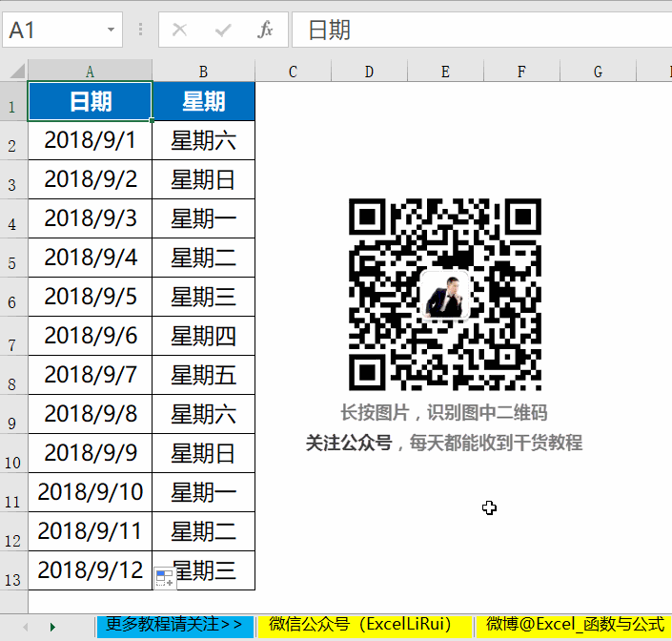
Task: Select 星期二 cell next to 2018/9/11
Action: tap(204, 531)
